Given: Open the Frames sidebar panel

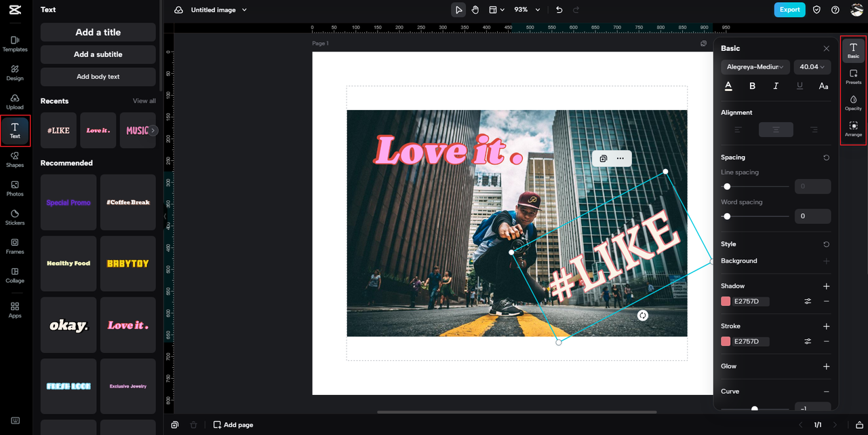Looking at the screenshot, I should pyautogui.click(x=15, y=246).
